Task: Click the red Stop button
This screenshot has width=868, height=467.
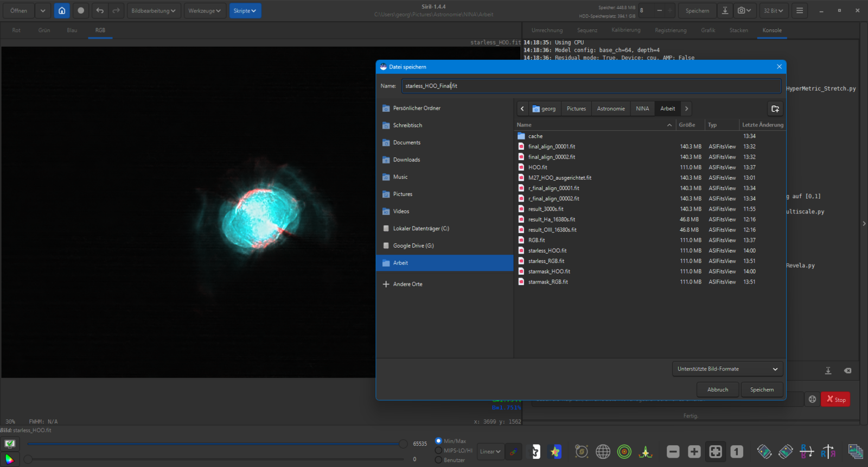Action: pyautogui.click(x=835, y=399)
